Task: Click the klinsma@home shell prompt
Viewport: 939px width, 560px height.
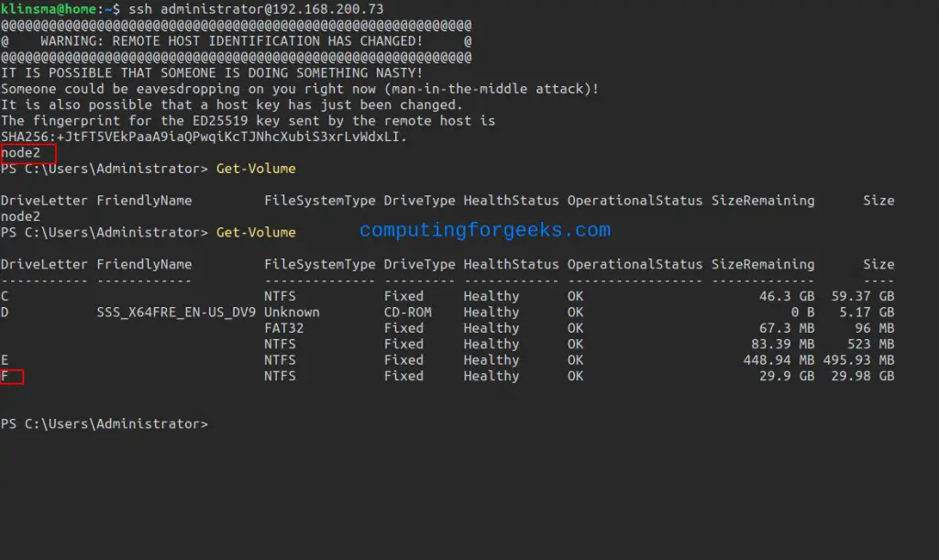Action: (60, 9)
